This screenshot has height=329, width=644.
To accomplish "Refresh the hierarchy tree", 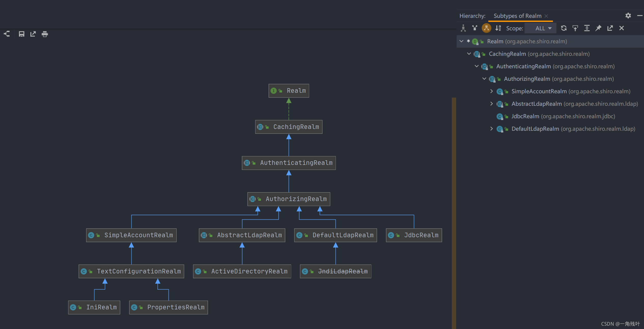I will [564, 28].
